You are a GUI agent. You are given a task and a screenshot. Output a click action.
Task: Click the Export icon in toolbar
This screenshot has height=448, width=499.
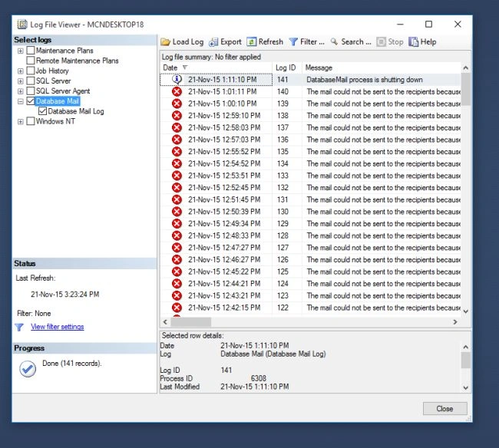(x=213, y=42)
